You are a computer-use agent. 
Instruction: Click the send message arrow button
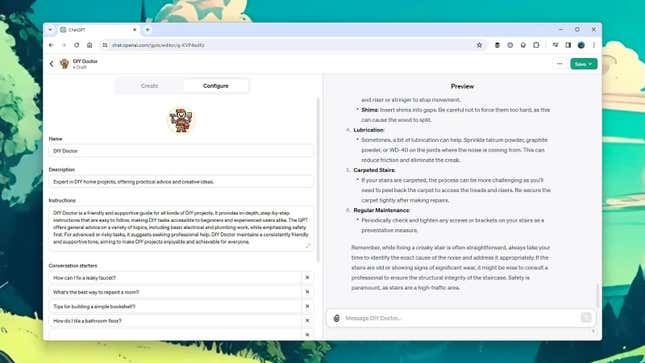(586, 317)
